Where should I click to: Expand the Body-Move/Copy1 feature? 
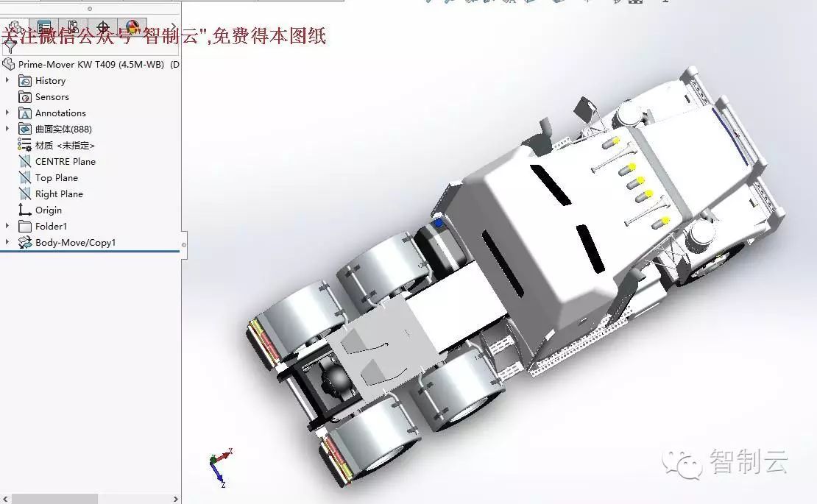(x=7, y=242)
